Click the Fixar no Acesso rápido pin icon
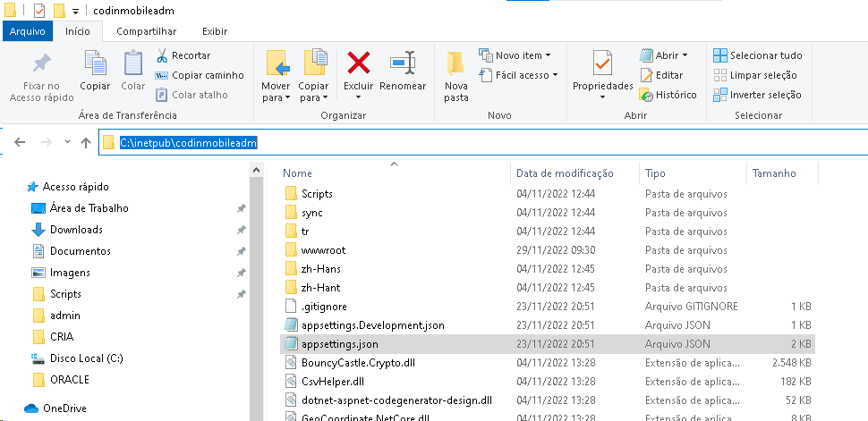 click(41, 63)
